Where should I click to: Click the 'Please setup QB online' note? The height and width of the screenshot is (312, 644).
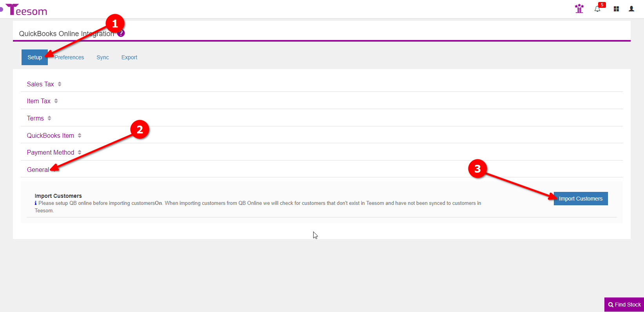pos(258,207)
